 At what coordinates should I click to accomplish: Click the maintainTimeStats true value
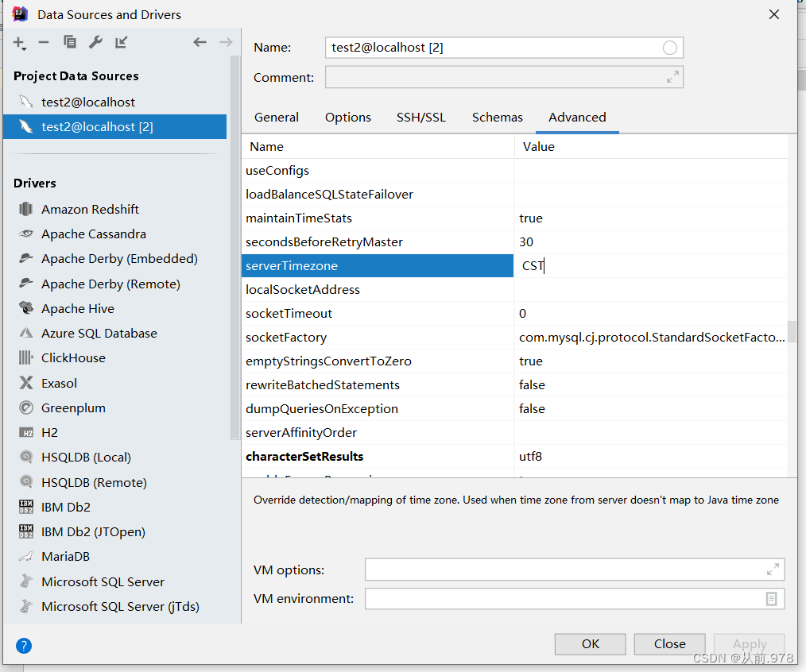coord(531,218)
